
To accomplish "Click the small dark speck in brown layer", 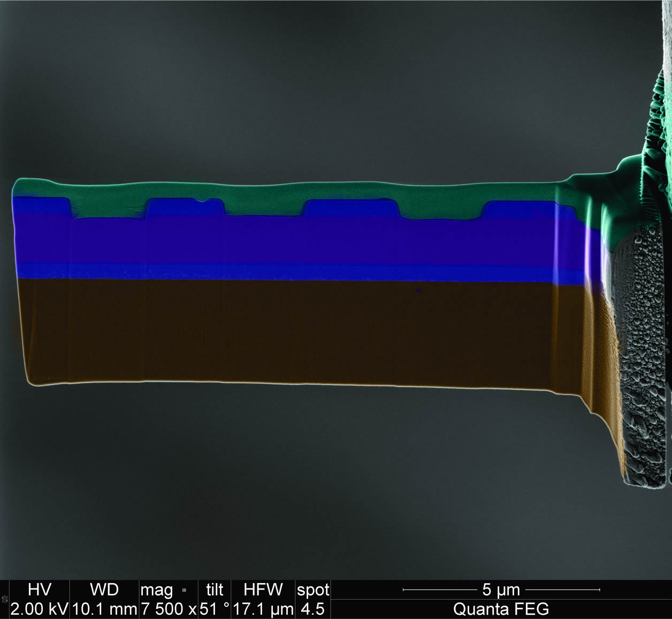I will [417, 291].
